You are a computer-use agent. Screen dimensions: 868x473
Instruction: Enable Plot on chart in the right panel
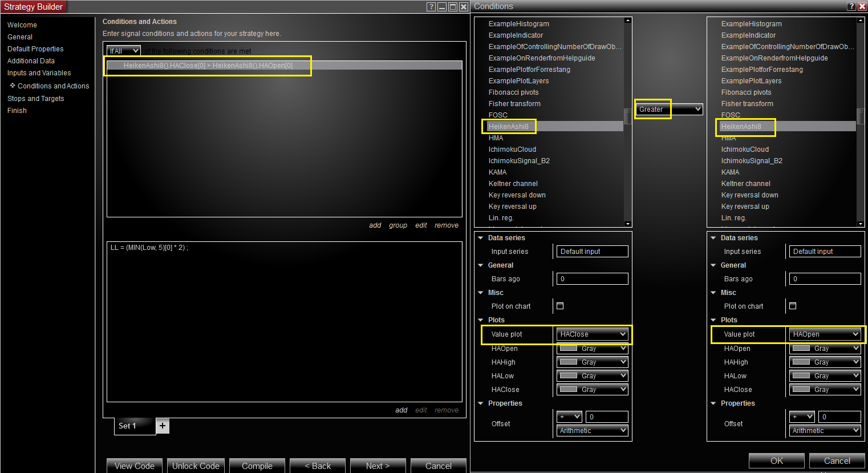[x=793, y=306]
